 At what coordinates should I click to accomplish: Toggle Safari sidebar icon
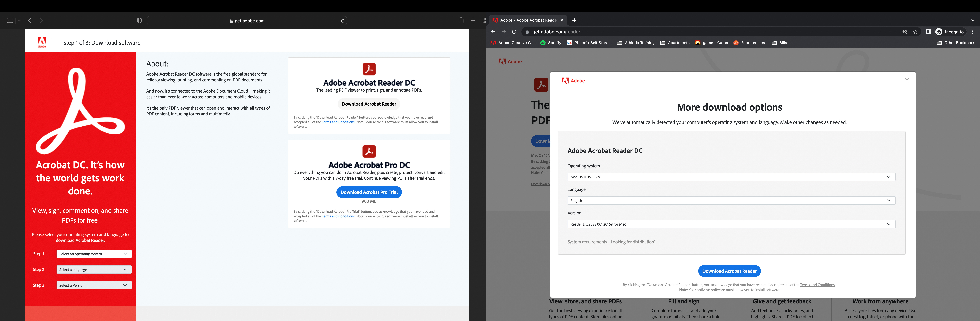(x=10, y=21)
